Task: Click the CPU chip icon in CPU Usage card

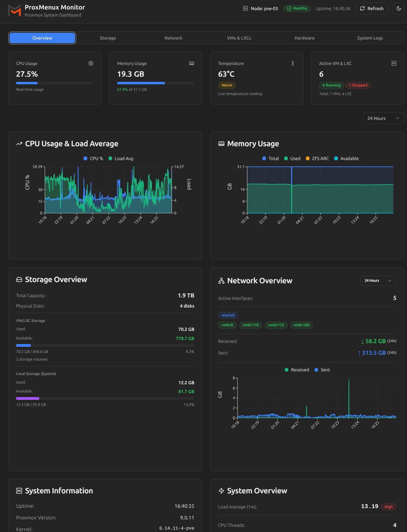Action: coord(91,63)
